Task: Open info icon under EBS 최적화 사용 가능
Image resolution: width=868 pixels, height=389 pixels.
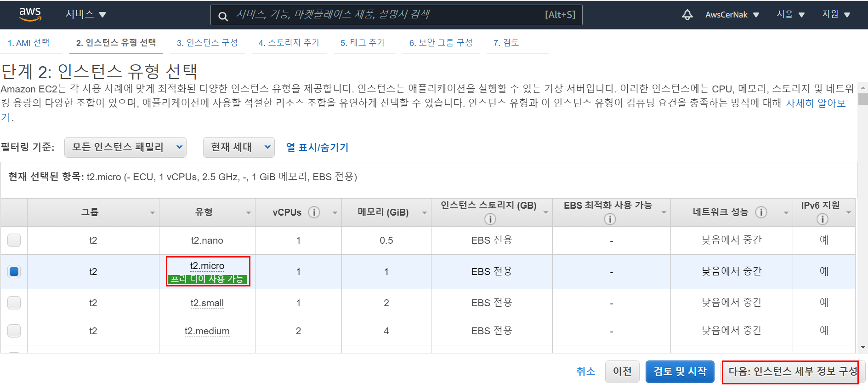Action: point(610,219)
